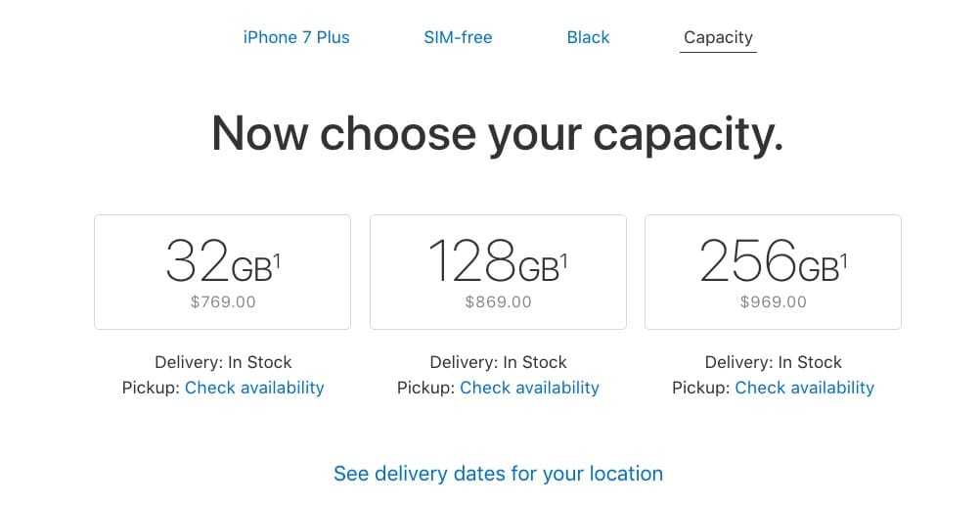Click the footnote superscript beside 128GB
This screenshot has width=980, height=506.
pyautogui.click(x=564, y=260)
